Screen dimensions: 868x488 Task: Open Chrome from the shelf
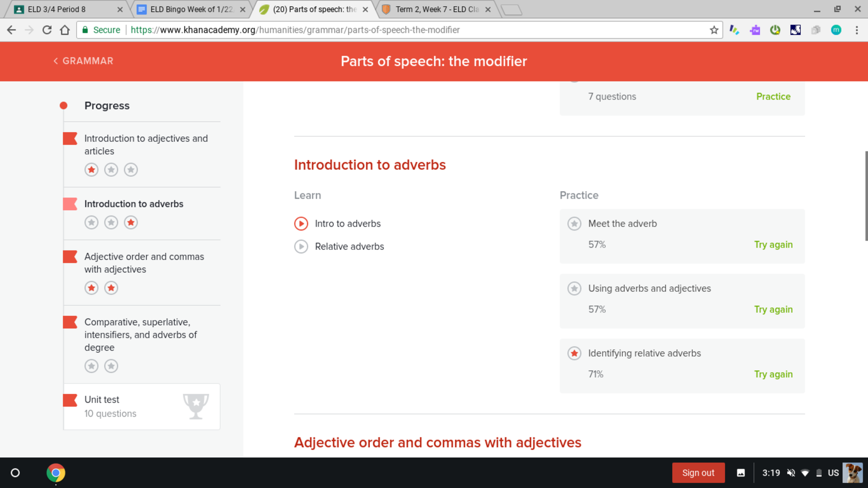point(56,472)
